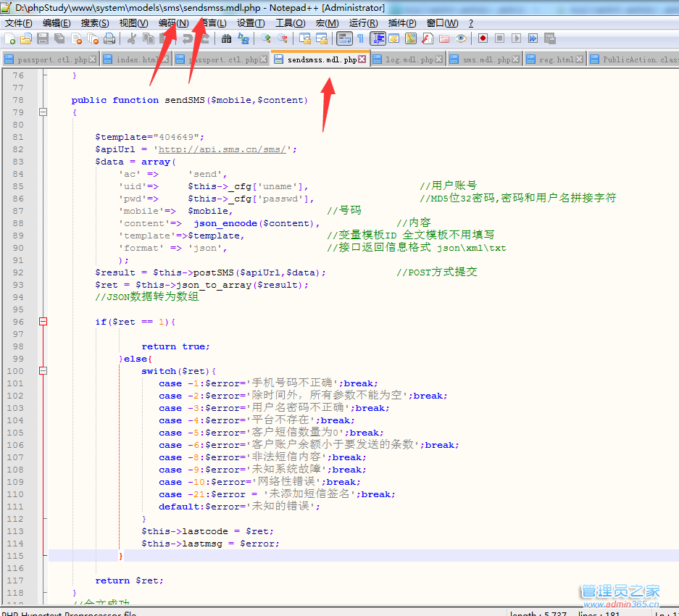Close the sendsmss.mdl.php tab
Viewport: 679px width, 616px height.
tap(362, 59)
